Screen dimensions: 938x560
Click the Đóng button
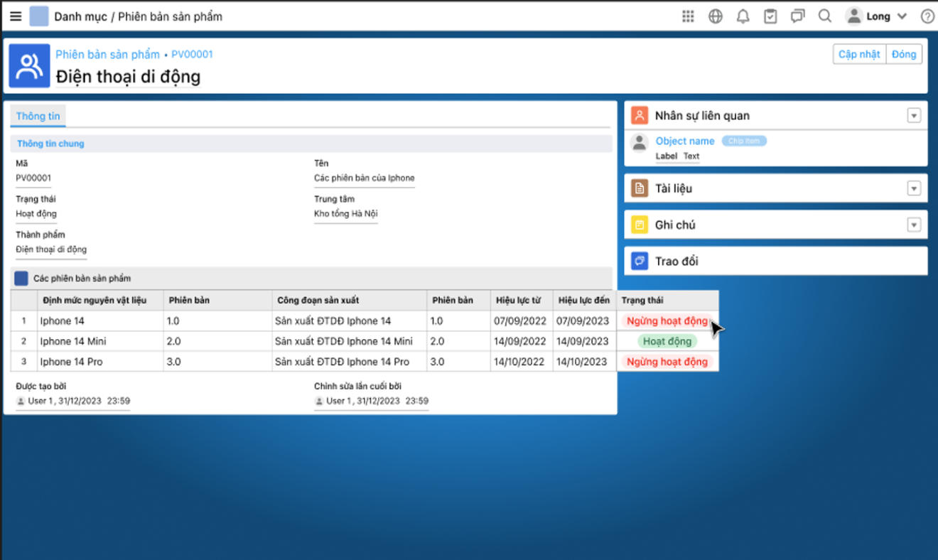click(904, 54)
